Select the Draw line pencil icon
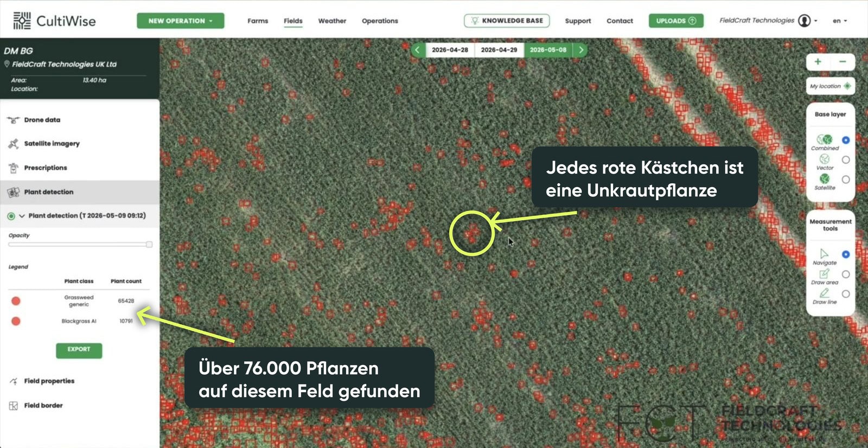 coord(824,293)
